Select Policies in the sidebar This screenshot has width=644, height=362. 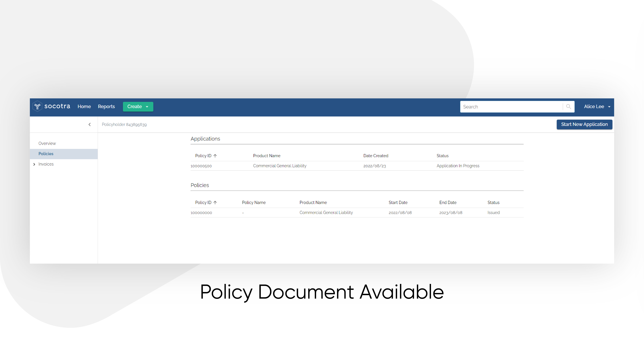(46, 154)
